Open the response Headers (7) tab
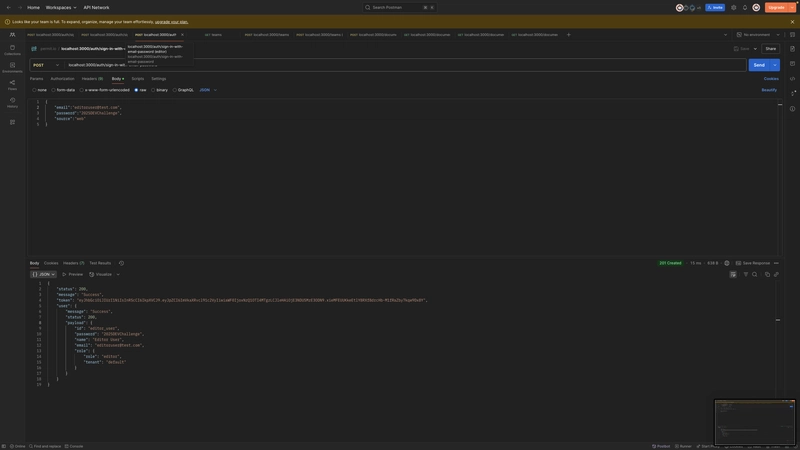 click(x=73, y=263)
